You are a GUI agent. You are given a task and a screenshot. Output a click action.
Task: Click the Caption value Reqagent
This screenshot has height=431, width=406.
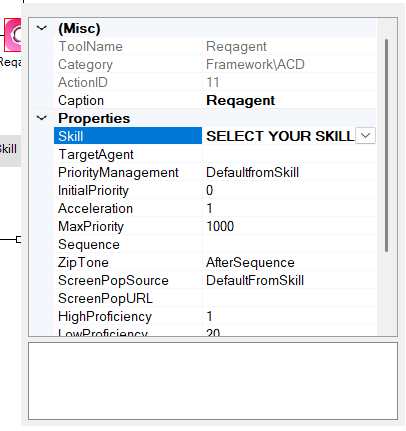tap(241, 100)
